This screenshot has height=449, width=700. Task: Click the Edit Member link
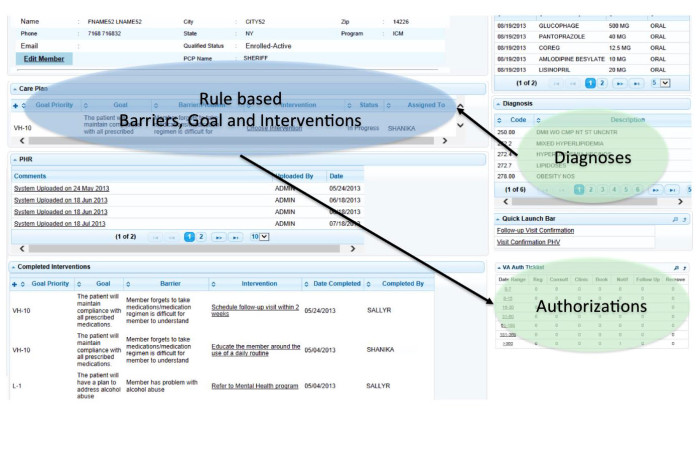(44, 58)
